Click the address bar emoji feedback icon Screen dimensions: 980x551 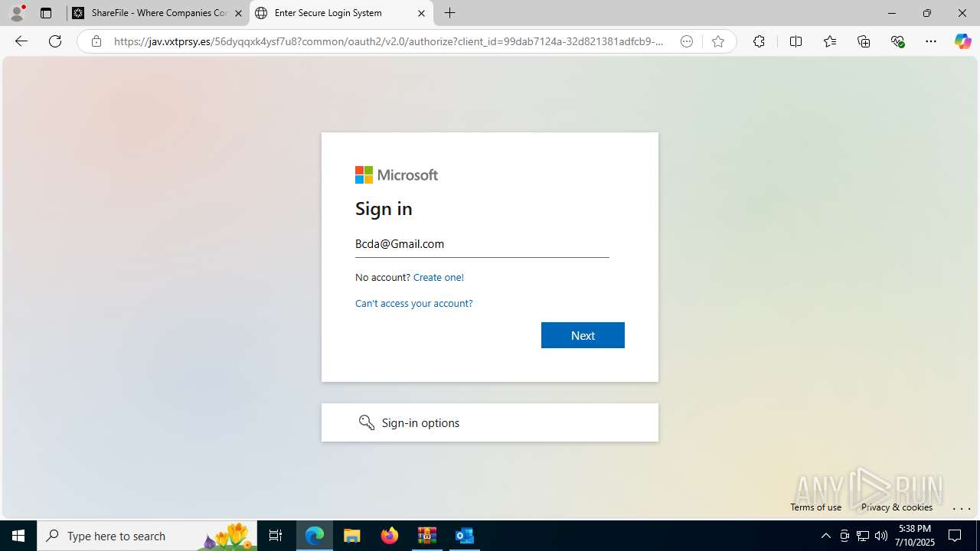687,41
